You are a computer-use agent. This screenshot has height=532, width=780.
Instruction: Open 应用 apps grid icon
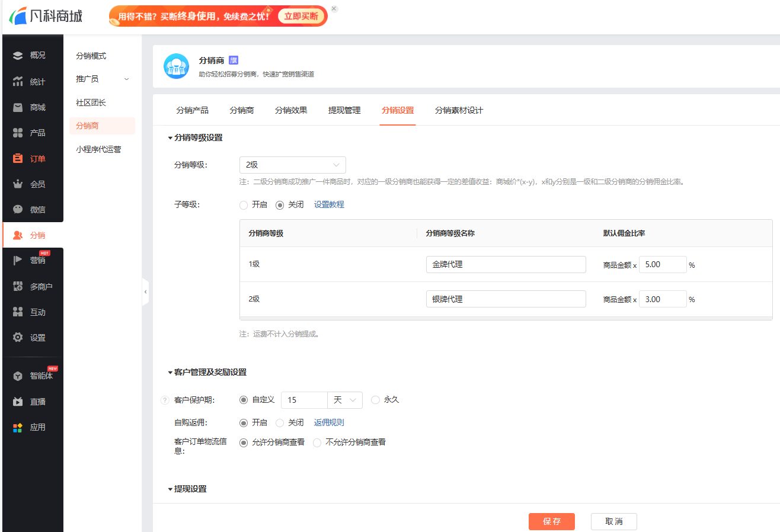18,427
